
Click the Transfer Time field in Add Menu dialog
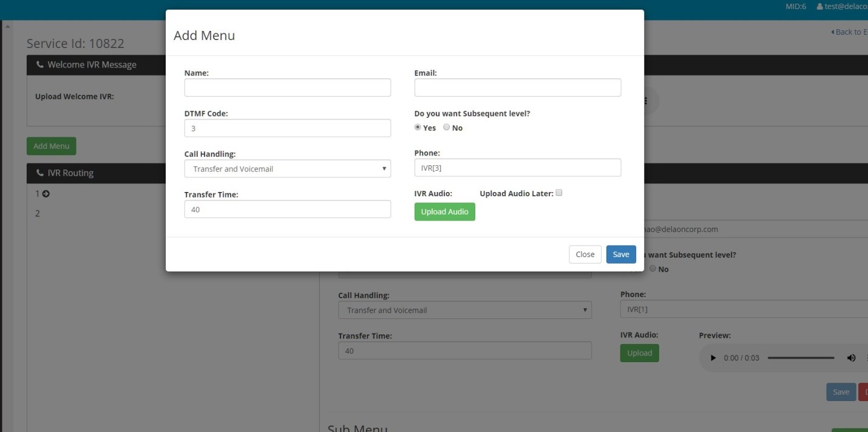[287, 209]
